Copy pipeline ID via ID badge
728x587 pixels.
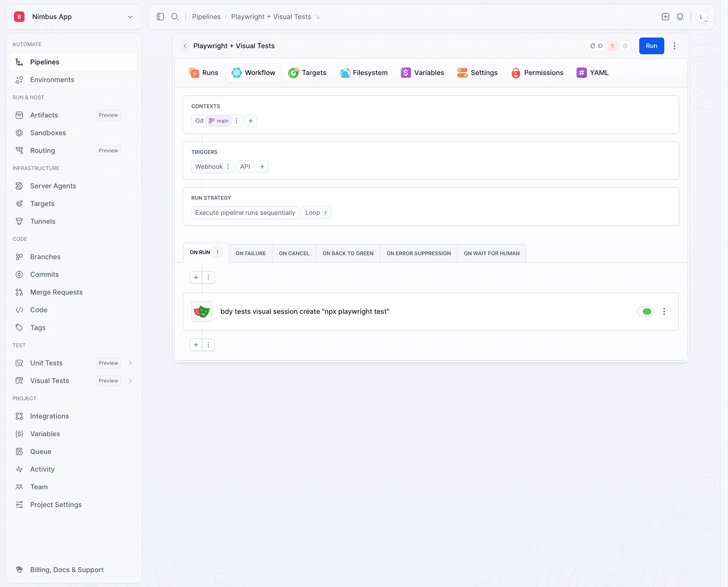(x=596, y=46)
